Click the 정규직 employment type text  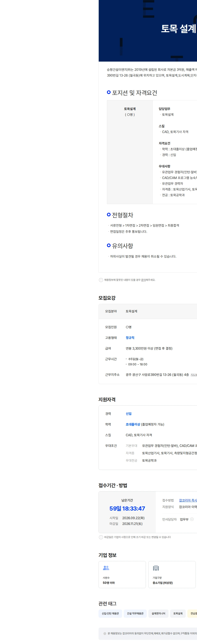pyautogui.click(x=130, y=337)
